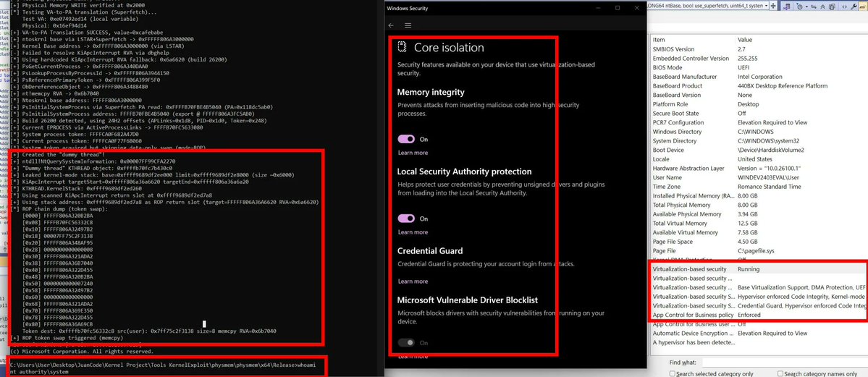Select the Total Virtual Memory row
The height and width of the screenshot is (377, 868).
[x=759, y=223]
